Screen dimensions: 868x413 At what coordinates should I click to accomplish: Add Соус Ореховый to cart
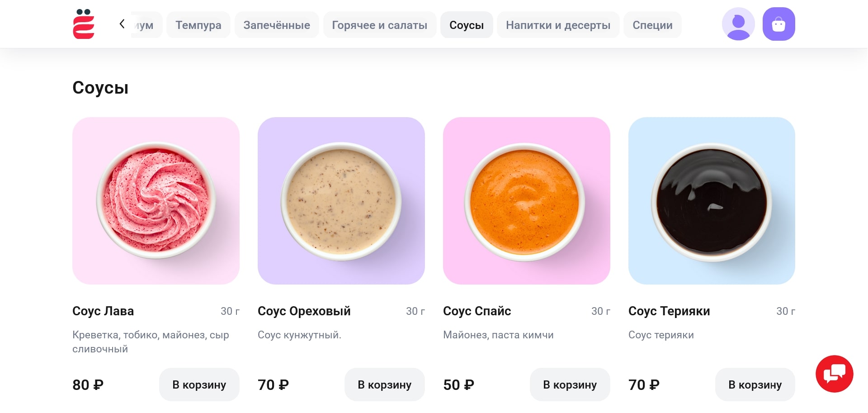click(x=384, y=385)
